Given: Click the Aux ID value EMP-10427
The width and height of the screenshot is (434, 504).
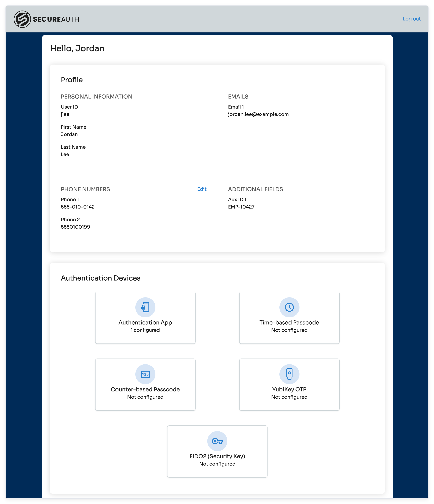Looking at the screenshot, I should (241, 207).
